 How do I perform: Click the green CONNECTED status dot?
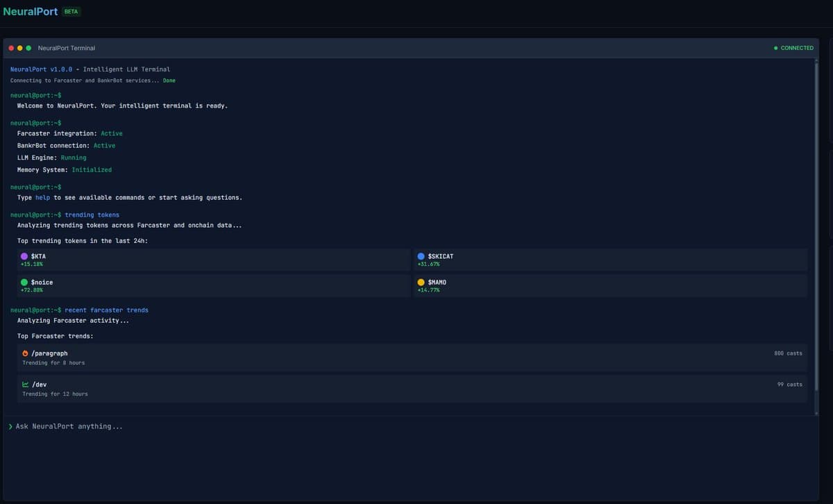point(776,48)
